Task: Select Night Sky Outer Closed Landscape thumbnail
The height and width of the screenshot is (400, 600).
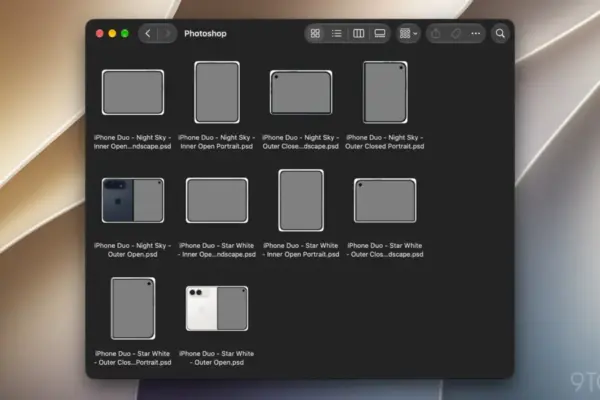Action: click(301, 92)
